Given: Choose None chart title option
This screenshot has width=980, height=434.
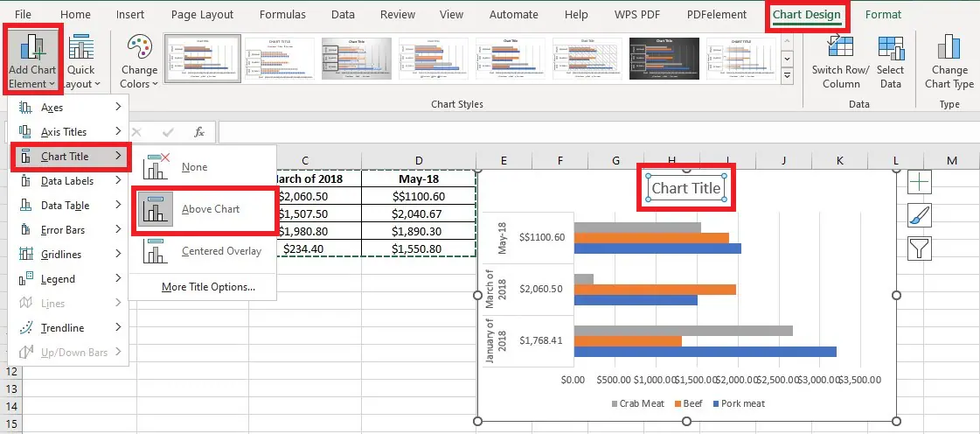Looking at the screenshot, I should [203, 167].
